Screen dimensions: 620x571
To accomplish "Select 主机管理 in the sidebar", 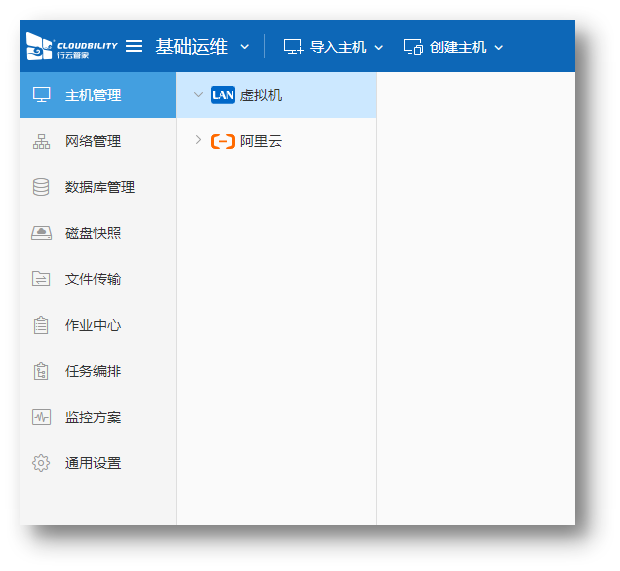I will tap(98, 95).
